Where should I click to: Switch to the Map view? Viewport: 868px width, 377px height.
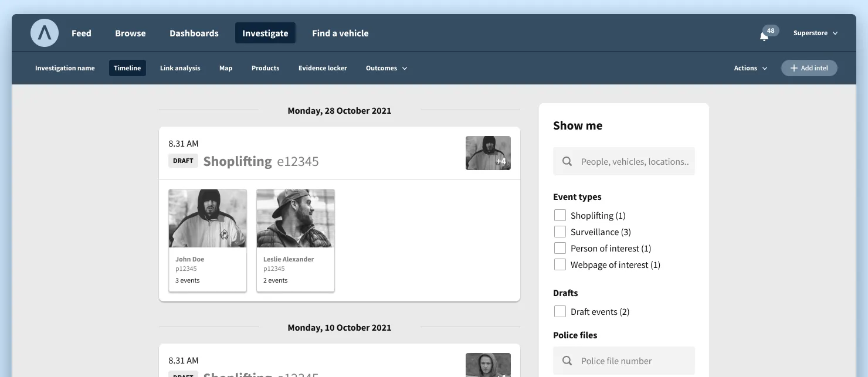(226, 68)
